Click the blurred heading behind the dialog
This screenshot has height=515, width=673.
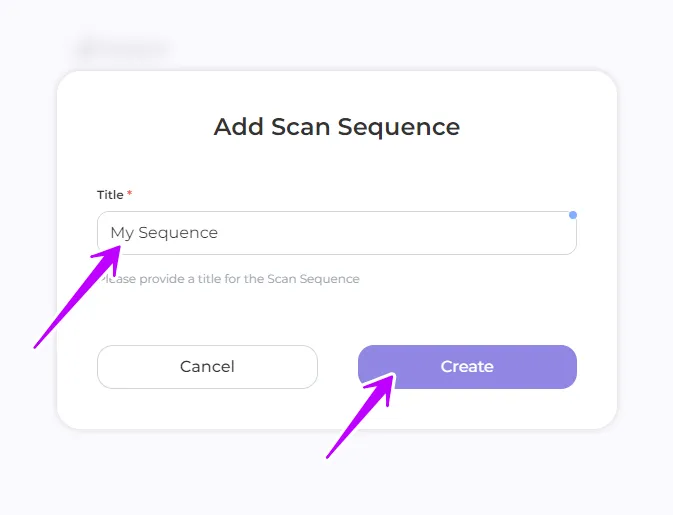123,48
